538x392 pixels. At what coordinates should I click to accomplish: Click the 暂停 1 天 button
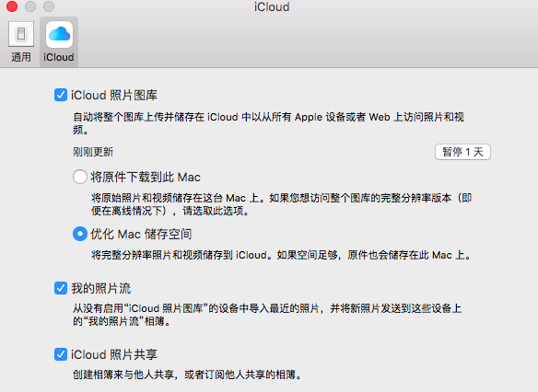(x=462, y=152)
